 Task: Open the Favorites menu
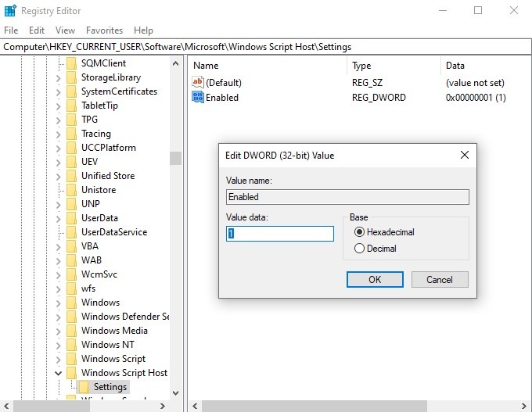(104, 30)
